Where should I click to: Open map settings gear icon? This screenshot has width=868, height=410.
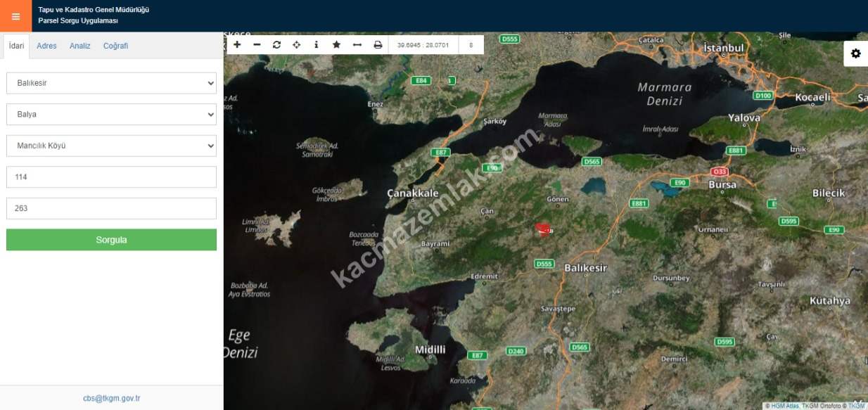pos(855,53)
